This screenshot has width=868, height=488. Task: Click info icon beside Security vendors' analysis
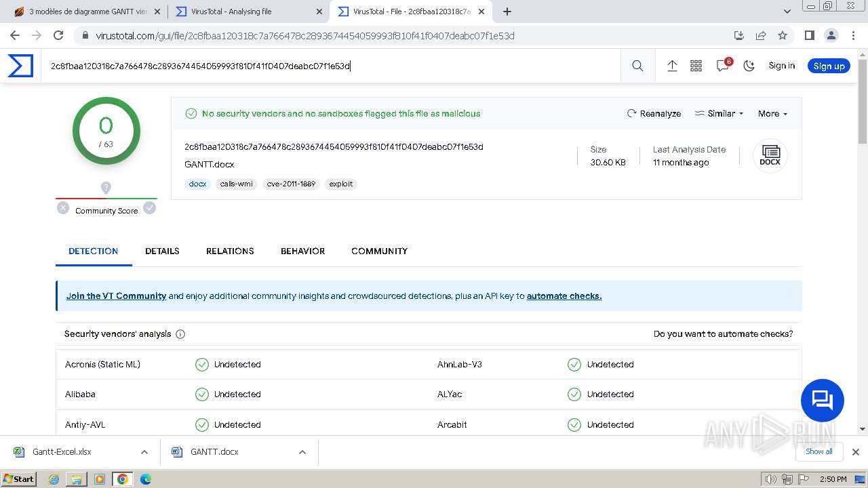[x=180, y=334]
